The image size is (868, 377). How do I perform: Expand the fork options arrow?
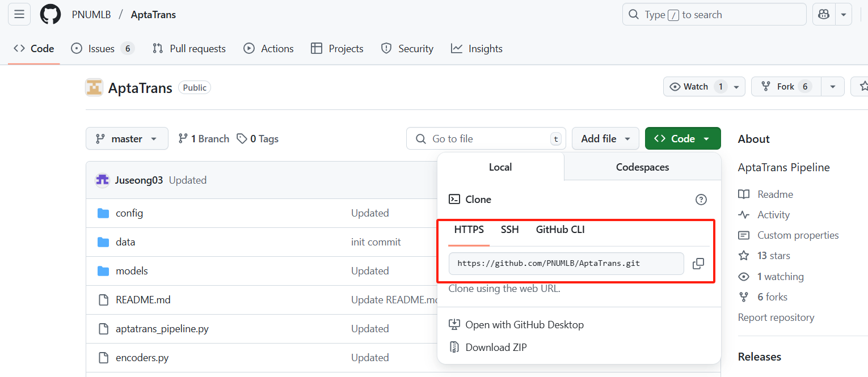click(832, 87)
